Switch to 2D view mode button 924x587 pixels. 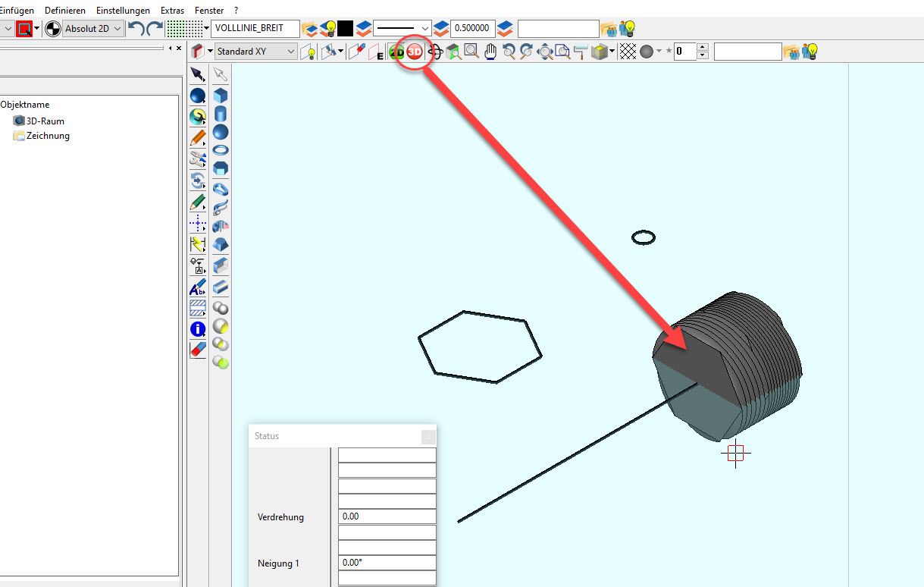click(396, 52)
